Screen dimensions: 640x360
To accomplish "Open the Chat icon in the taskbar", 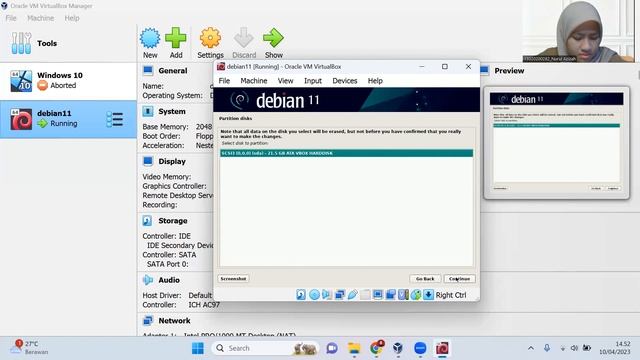I will (332, 348).
